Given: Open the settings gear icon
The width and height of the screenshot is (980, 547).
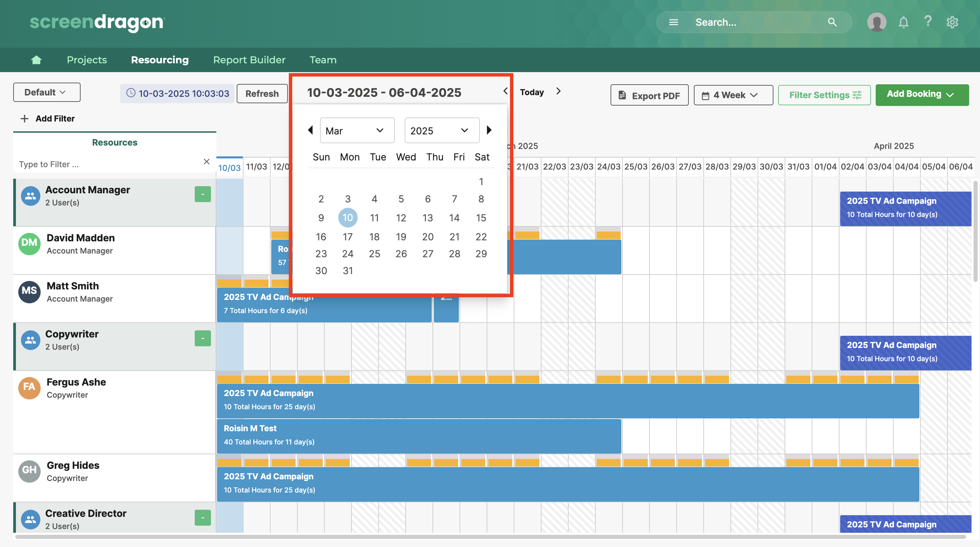Looking at the screenshot, I should pyautogui.click(x=952, y=22).
